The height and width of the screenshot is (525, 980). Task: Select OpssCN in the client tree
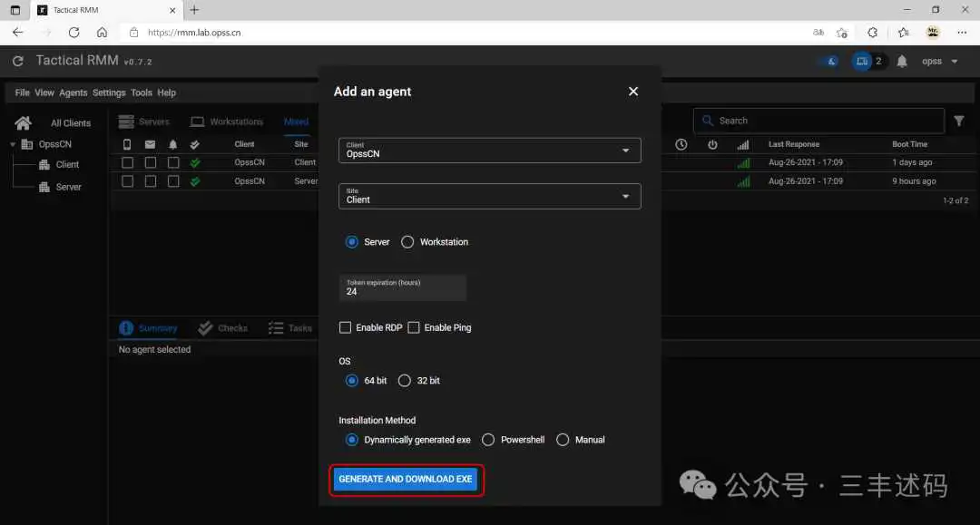point(55,144)
